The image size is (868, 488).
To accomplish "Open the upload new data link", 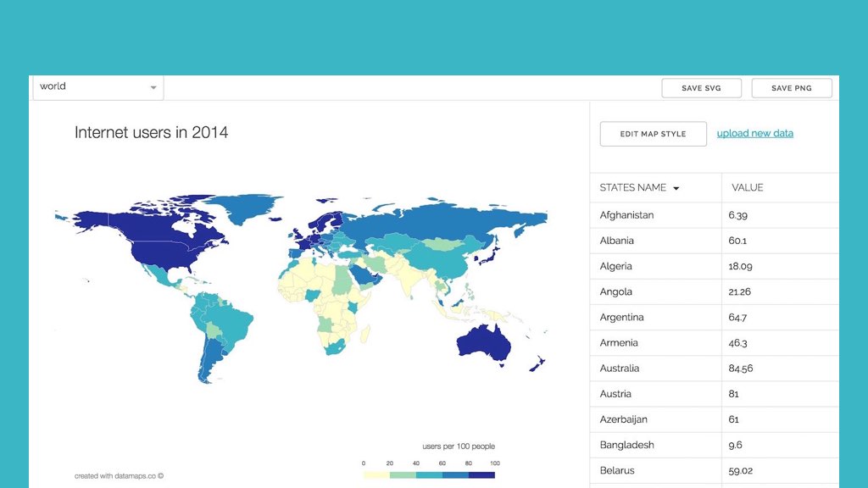I will coord(754,133).
